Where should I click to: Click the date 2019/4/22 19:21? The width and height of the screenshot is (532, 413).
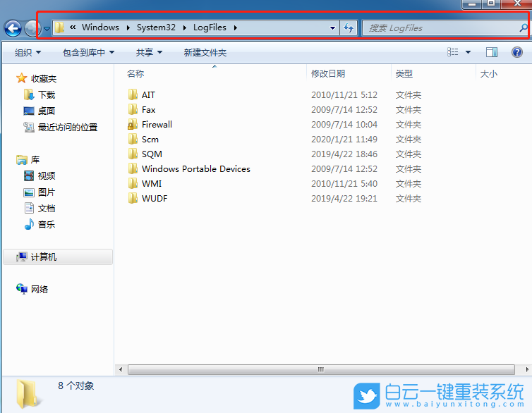point(344,198)
